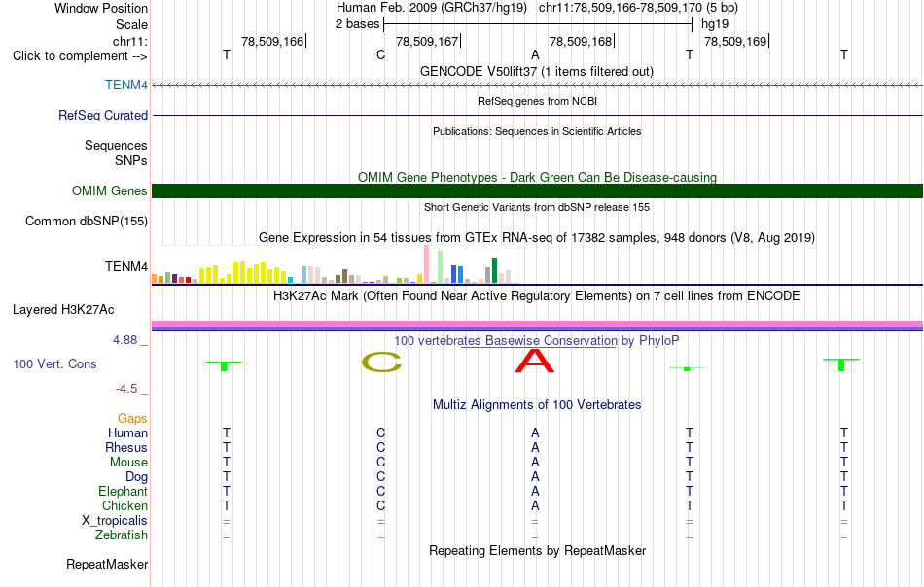Screen dimensions: 924x587
Task: Click the TENM4 intron arrow line
Action: click(x=538, y=86)
